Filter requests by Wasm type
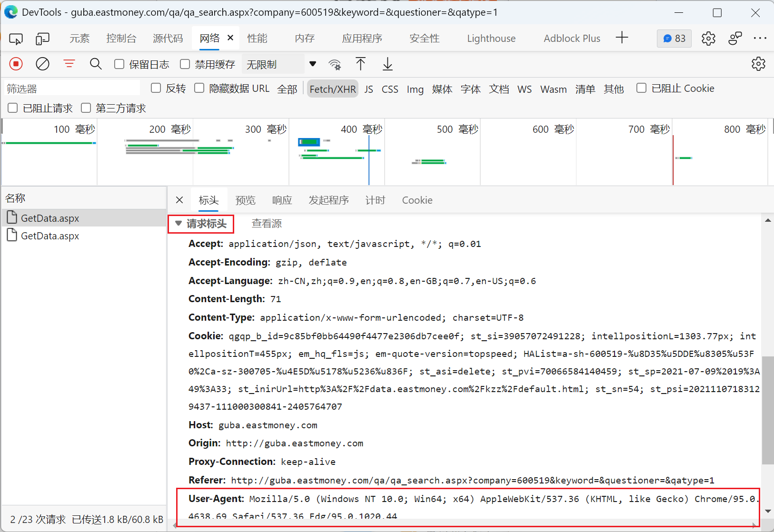The height and width of the screenshot is (532, 774). (554, 89)
